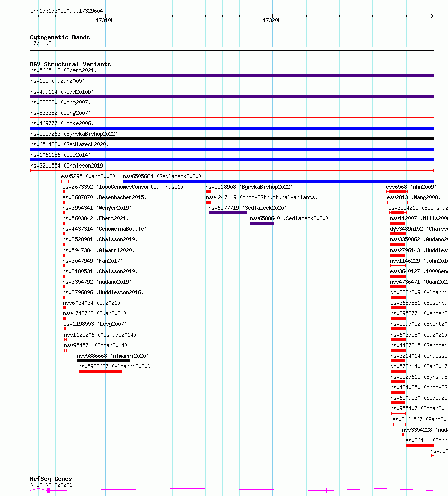The width and height of the screenshot is (448, 496).
Task: Open nsv3211554 (Chaisson2019) variant label
Action: (68, 166)
